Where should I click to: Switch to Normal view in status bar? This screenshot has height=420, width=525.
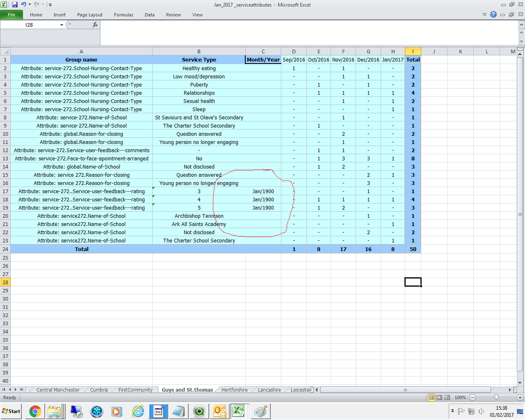click(x=431, y=397)
